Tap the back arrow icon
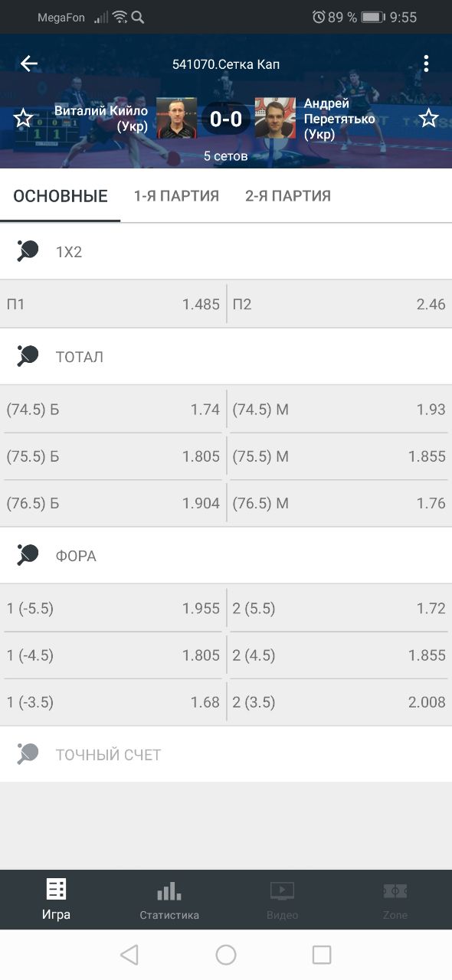 click(29, 64)
